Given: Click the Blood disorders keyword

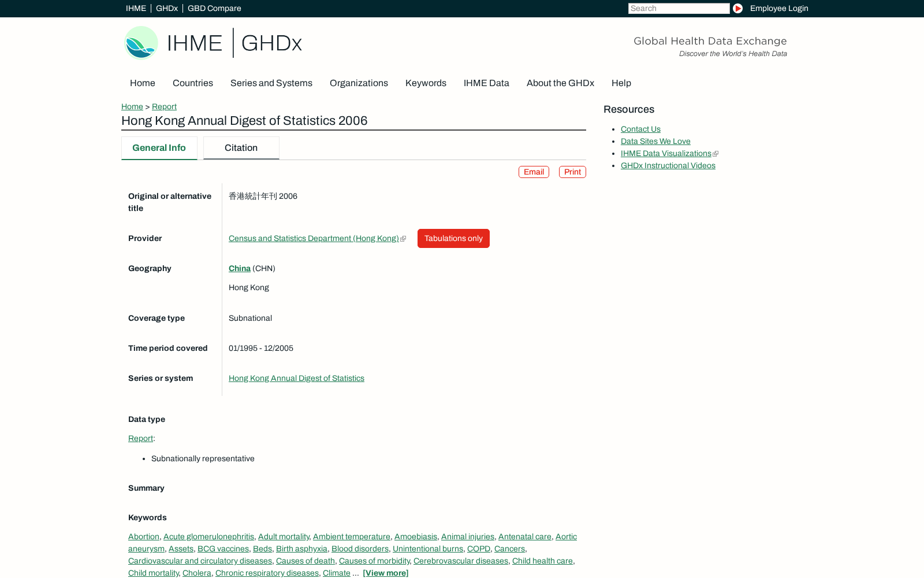Looking at the screenshot, I should coord(360,549).
